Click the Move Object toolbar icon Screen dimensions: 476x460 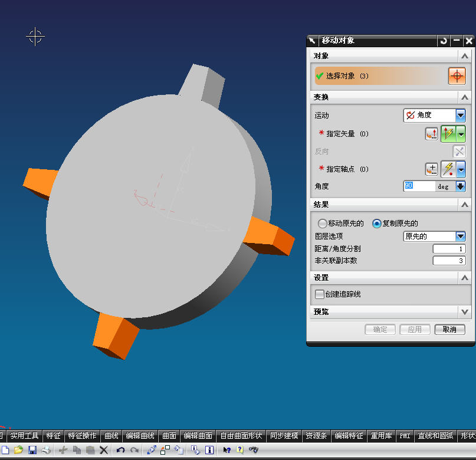coord(179,450)
